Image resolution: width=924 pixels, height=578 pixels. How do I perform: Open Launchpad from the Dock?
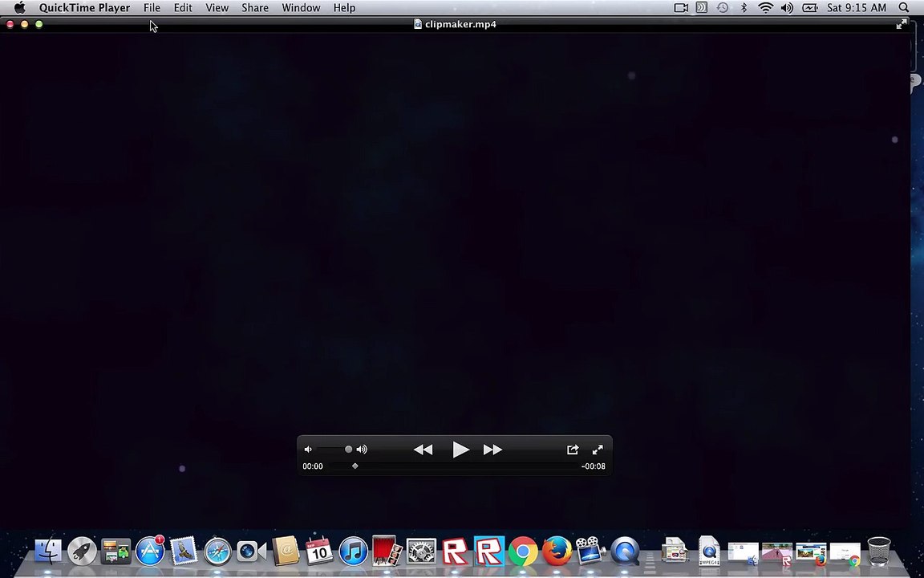[82, 552]
